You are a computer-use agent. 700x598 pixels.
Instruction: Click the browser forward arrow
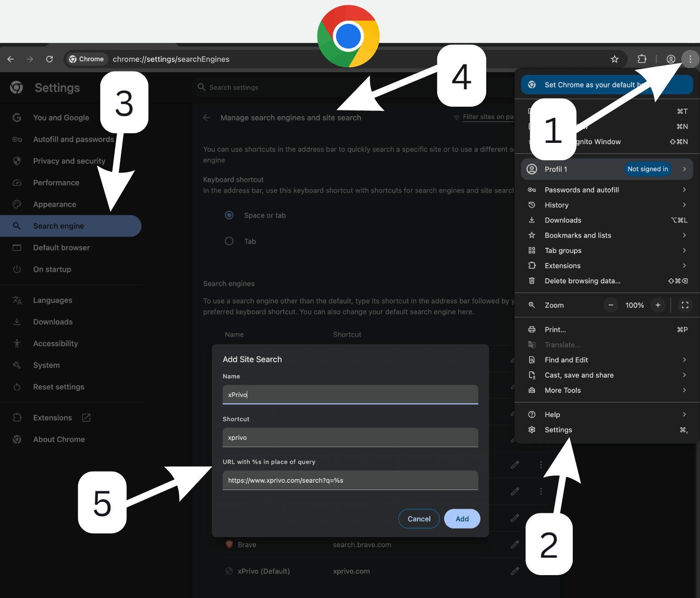[30, 59]
